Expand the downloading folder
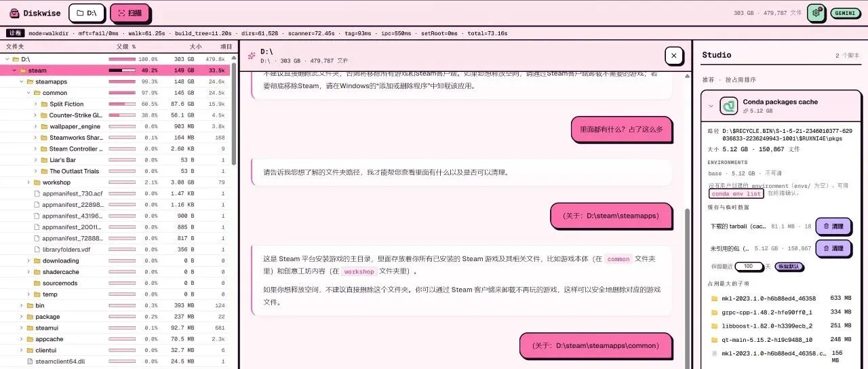Viewport: 868px width, 369px height. click(28, 260)
